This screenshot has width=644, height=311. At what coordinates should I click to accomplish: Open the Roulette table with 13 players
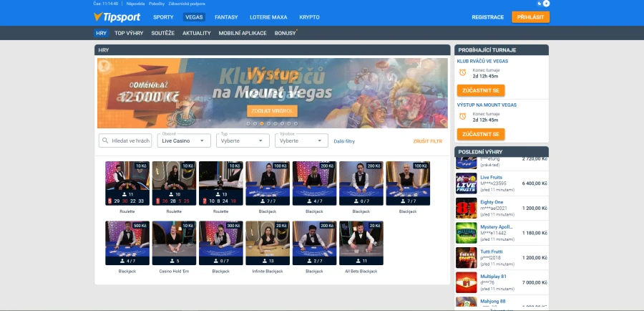(x=221, y=183)
